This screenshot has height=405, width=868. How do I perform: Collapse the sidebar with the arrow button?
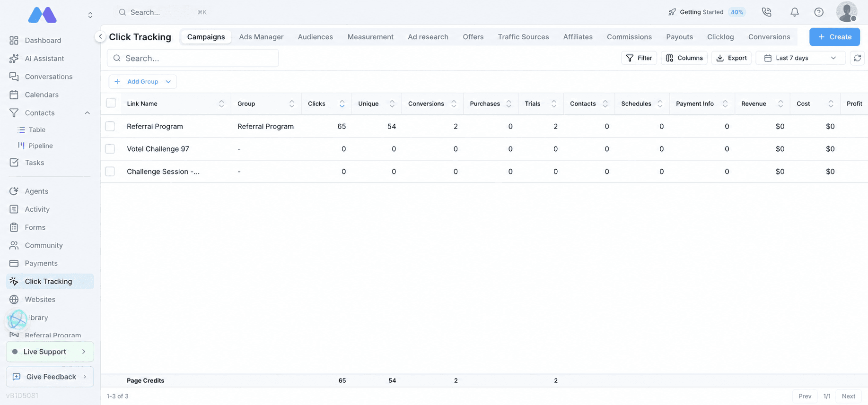100,36
